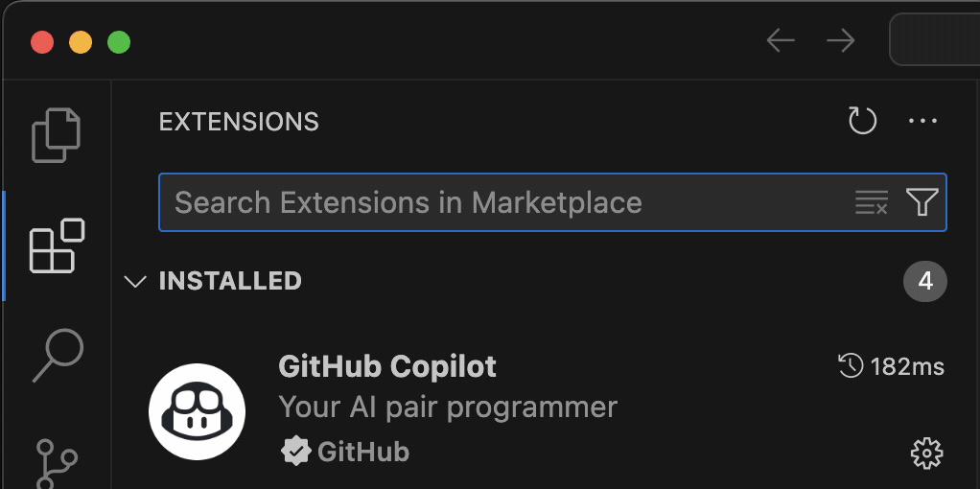
Task: Open the Search view magnifier icon
Action: 58,356
